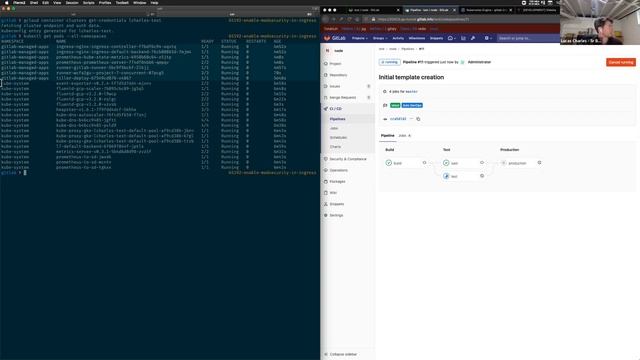Click Collapse sidebar at the bottom
The image size is (640, 360).
(343, 354)
